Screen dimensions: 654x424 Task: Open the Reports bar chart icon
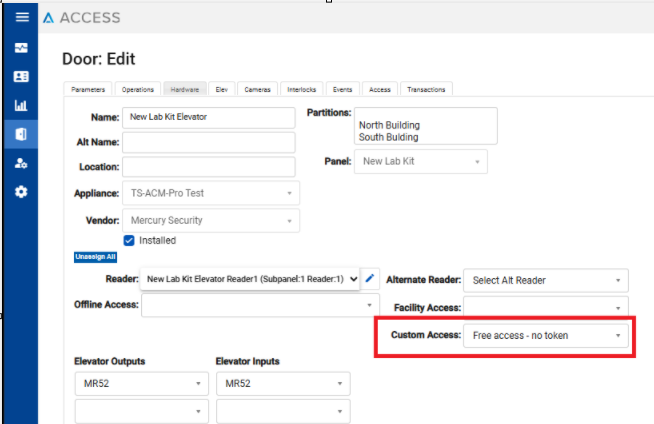[x=21, y=105]
